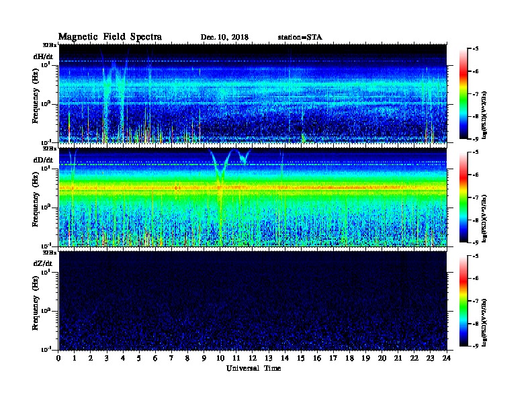Click the "-8" value on dH/dt color scale
The width and height of the screenshot is (532, 411).
[475, 116]
